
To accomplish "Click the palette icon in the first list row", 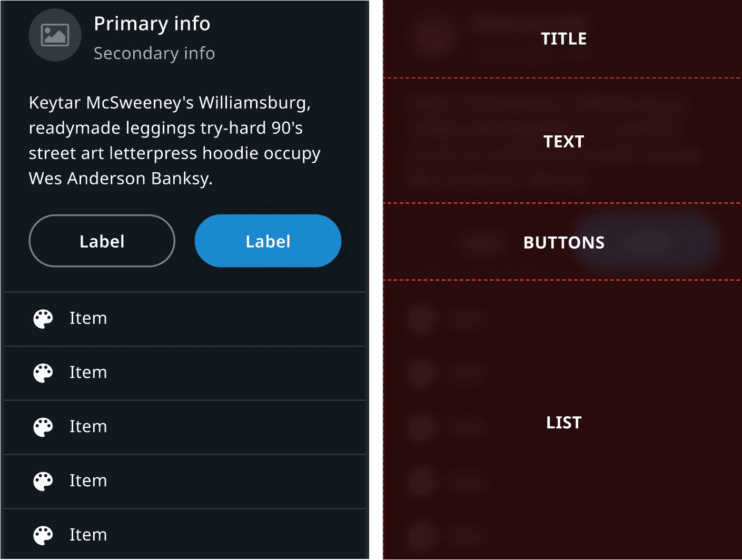I will [43, 319].
